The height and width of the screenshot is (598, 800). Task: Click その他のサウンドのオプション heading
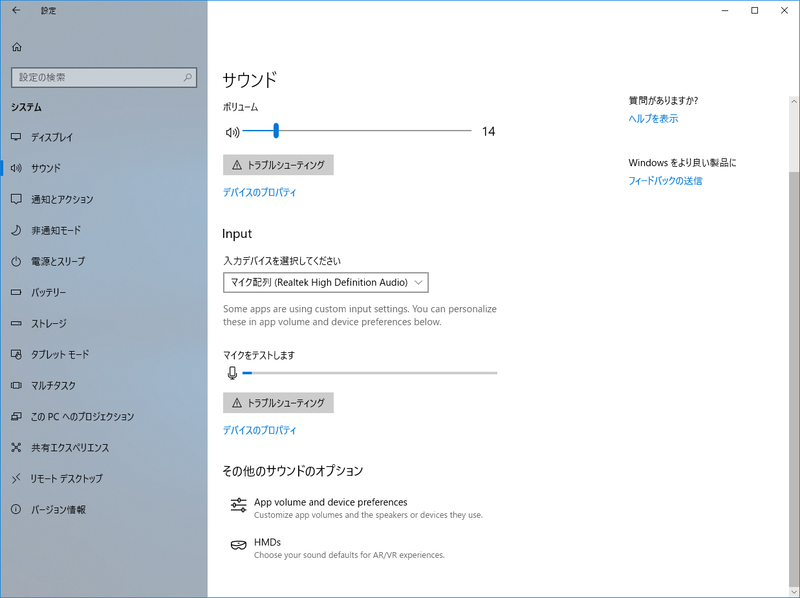tap(292, 470)
